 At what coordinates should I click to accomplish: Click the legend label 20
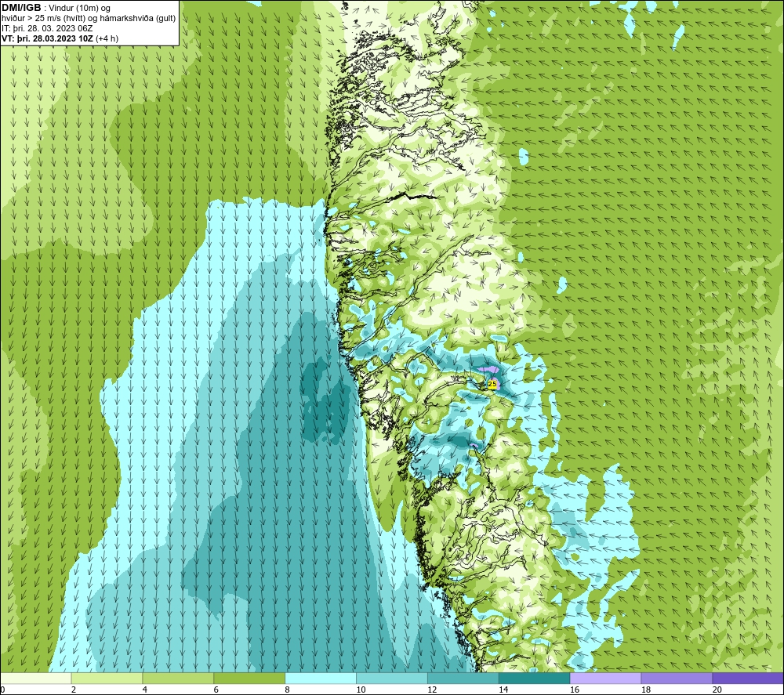click(717, 690)
